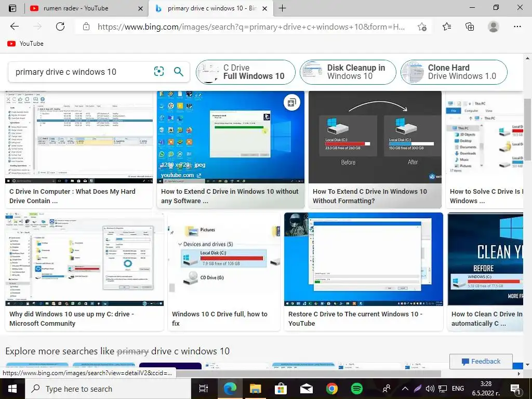Open YouTube bookmark in favorites bar
This screenshot has height=399, width=532.
[x=25, y=44]
